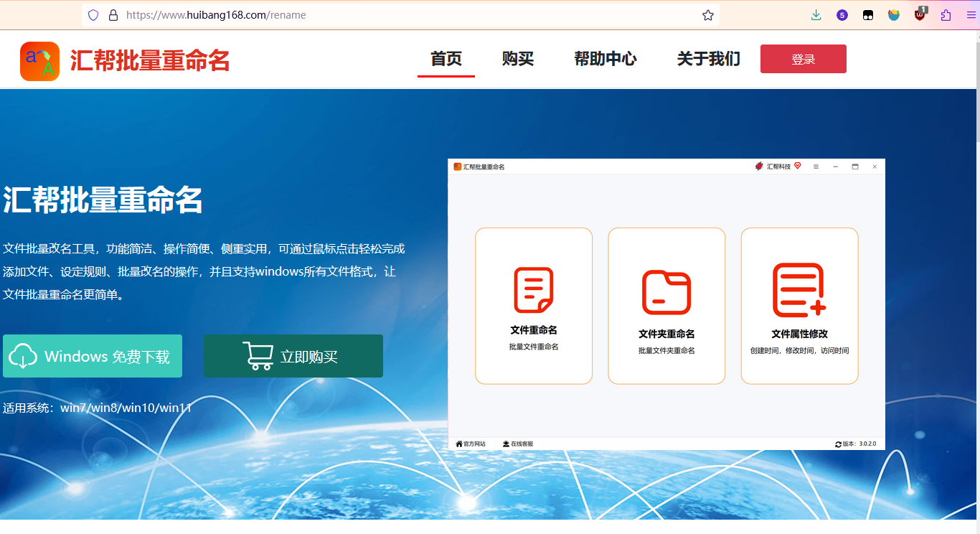Click the 汇帮批量重命名 header title link
980x534 pixels.
click(150, 61)
